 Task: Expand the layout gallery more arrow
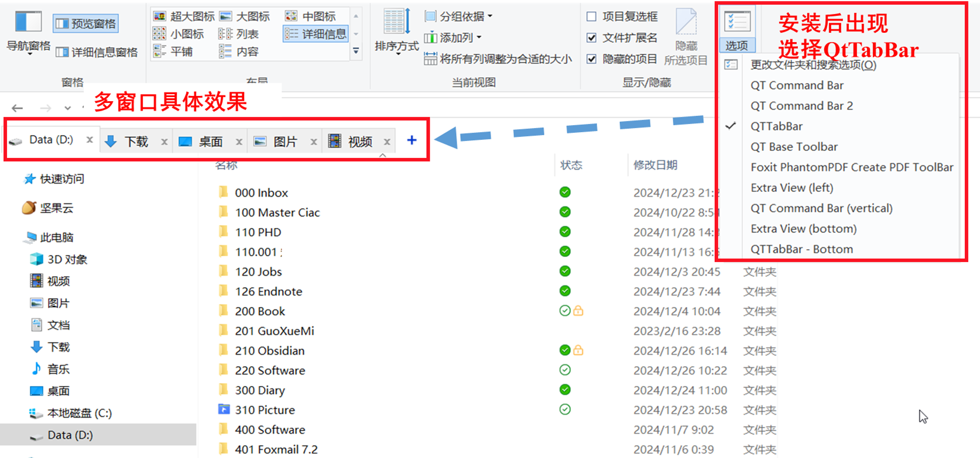[356, 51]
